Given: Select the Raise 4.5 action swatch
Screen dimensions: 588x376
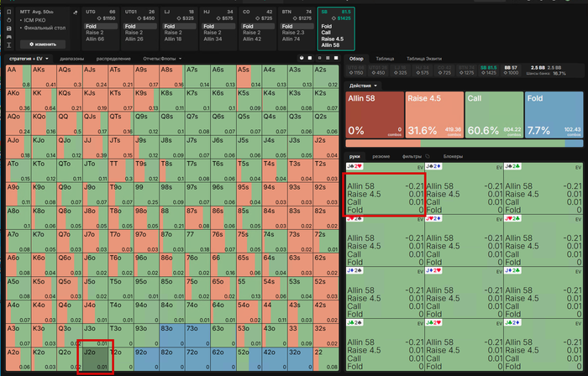Looking at the screenshot, I should pyautogui.click(x=434, y=114).
